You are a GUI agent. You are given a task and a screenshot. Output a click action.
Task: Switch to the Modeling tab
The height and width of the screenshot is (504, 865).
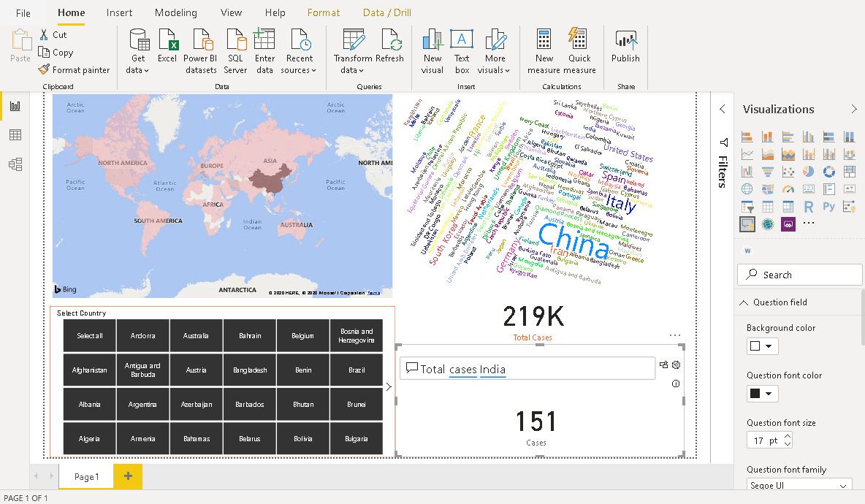click(x=175, y=12)
